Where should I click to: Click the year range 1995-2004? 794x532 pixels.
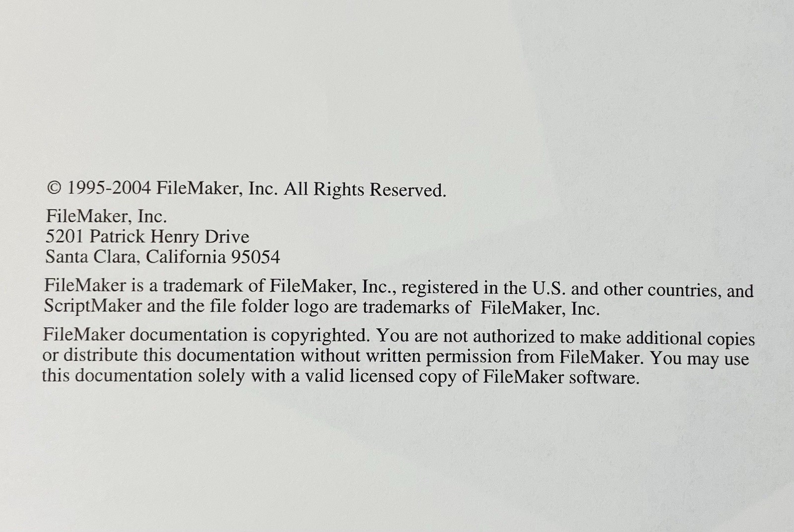pos(109,188)
